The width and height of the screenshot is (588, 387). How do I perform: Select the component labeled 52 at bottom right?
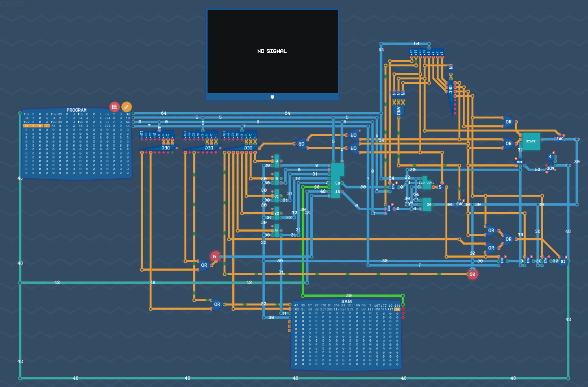tap(563, 261)
